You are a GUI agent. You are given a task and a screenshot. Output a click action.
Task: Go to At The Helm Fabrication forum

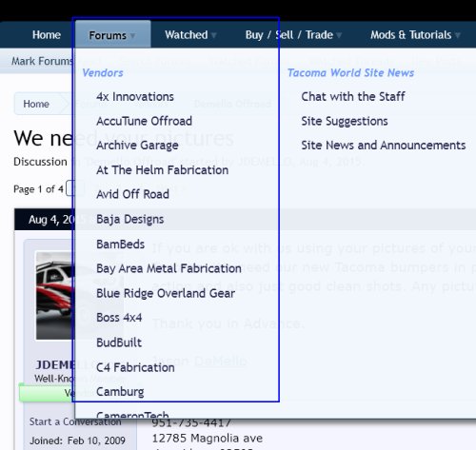(x=162, y=170)
